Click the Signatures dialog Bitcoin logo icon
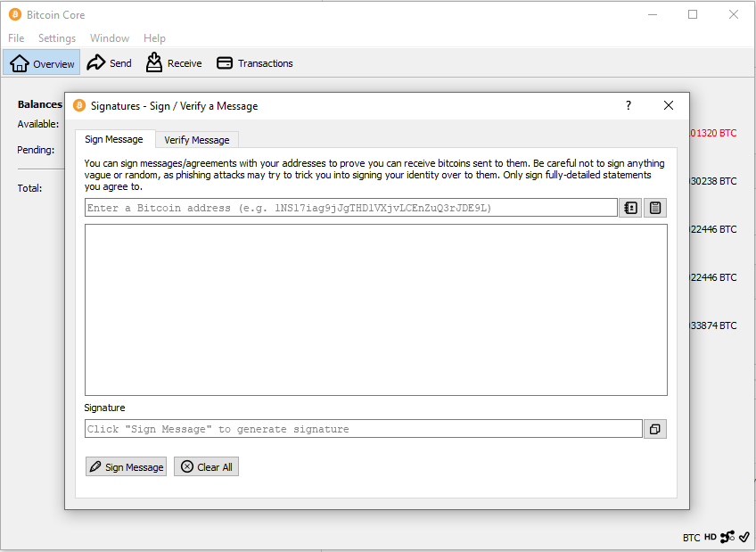The height and width of the screenshot is (552, 756). (x=79, y=105)
